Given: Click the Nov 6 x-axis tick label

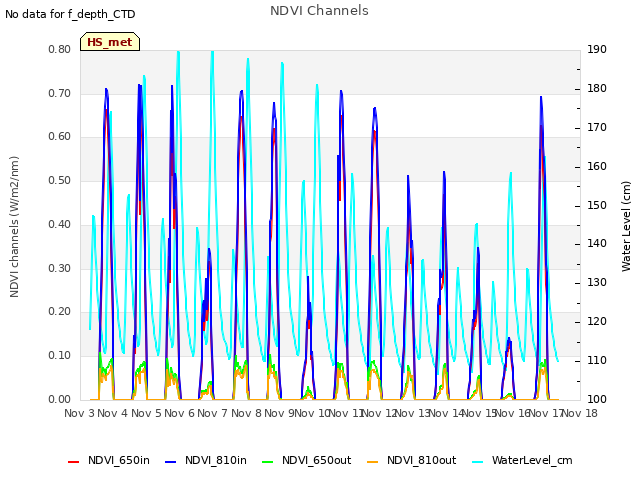Looking at the screenshot, I should point(179,413).
